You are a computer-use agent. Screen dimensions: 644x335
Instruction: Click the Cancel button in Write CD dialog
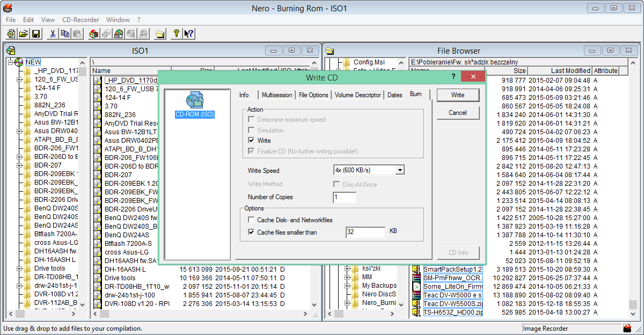(x=458, y=113)
